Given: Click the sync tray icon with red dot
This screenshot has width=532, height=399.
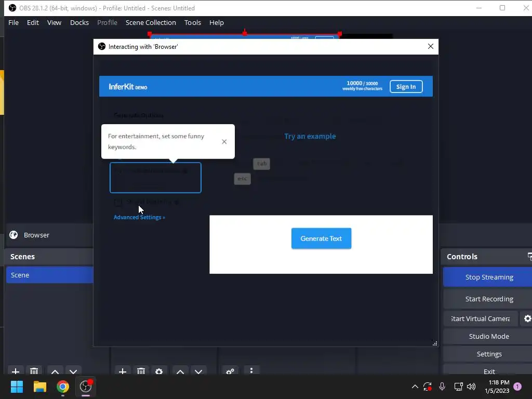Looking at the screenshot, I should coord(428,387).
